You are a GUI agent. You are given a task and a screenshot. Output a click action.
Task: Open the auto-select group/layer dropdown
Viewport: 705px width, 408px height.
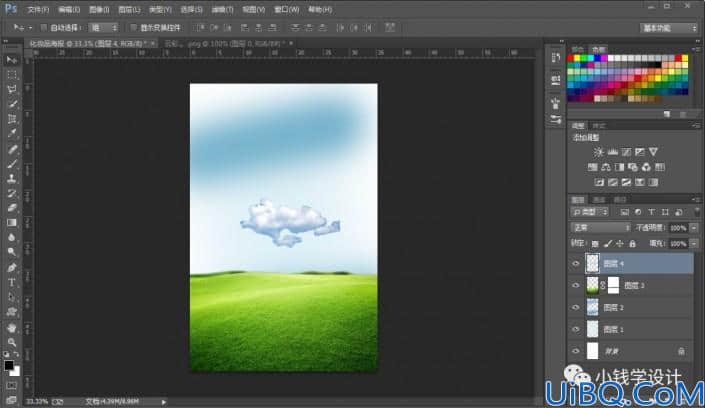[x=103, y=27]
